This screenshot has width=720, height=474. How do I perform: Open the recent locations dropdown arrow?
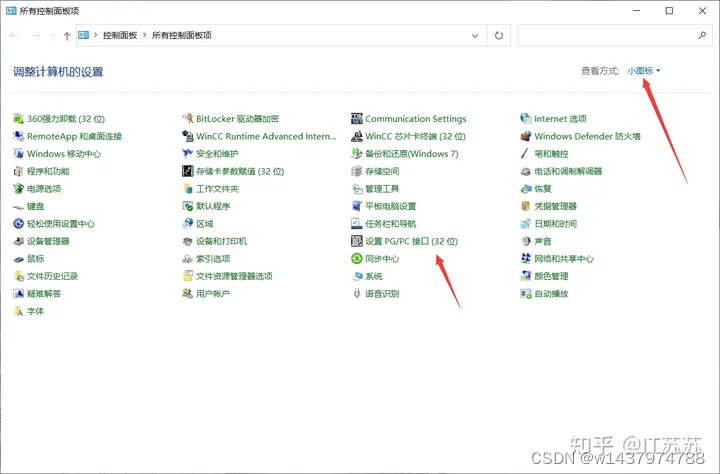(x=53, y=35)
